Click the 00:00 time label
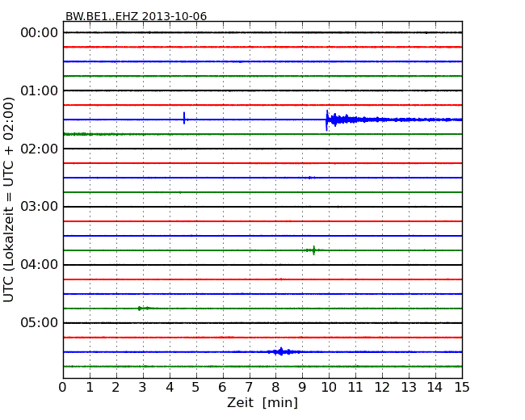The height and width of the screenshot is (420, 525). coord(40,33)
